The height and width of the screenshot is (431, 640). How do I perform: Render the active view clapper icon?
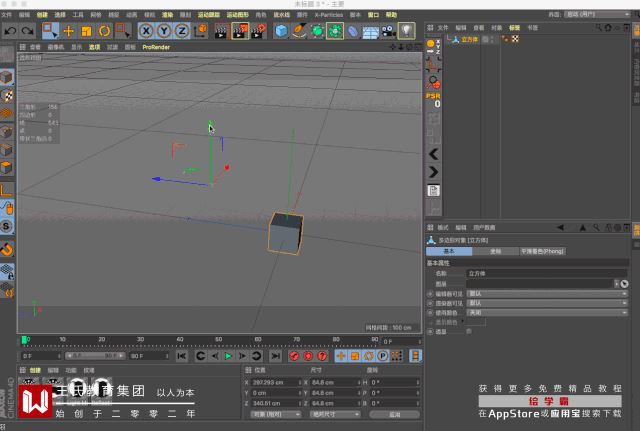tap(221, 31)
